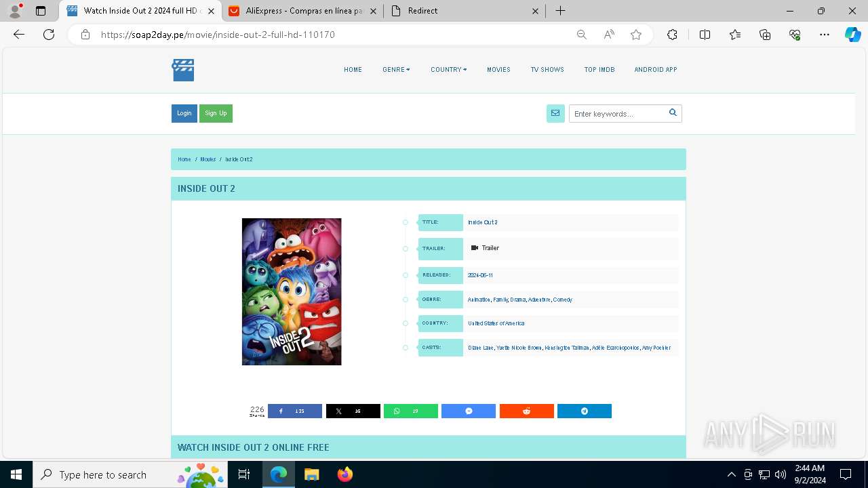
Task: Open Favorites list icon
Action: pos(735,35)
